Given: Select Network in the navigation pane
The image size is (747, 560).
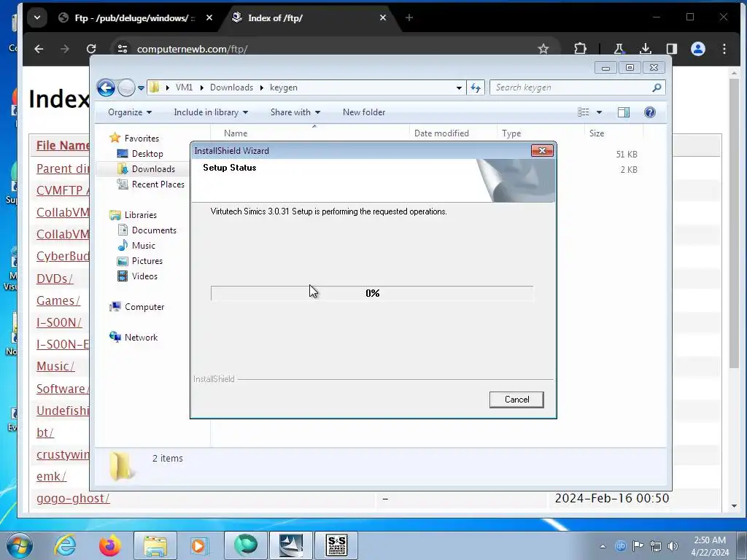Looking at the screenshot, I should click(x=141, y=337).
